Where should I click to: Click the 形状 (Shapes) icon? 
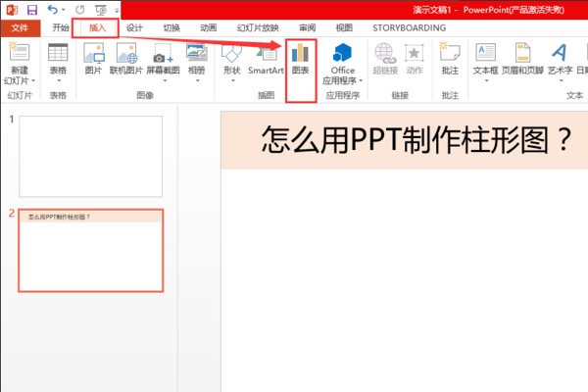(x=231, y=53)
